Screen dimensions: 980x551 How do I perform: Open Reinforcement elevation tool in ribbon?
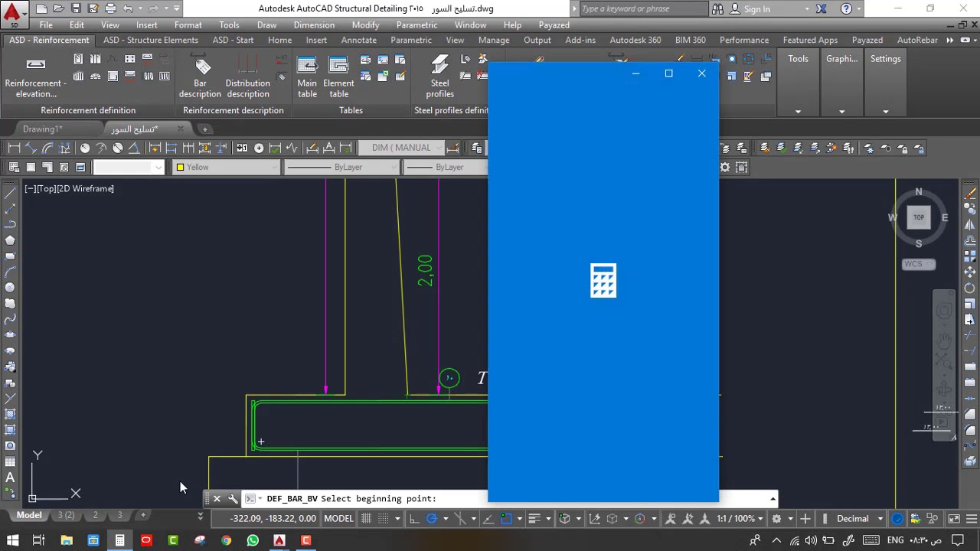[x=36, y=77]
